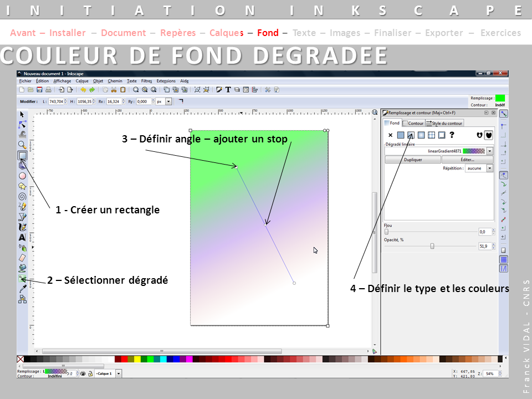Choose radial gradient fill
Screen dimensions: 532x399
421,135
